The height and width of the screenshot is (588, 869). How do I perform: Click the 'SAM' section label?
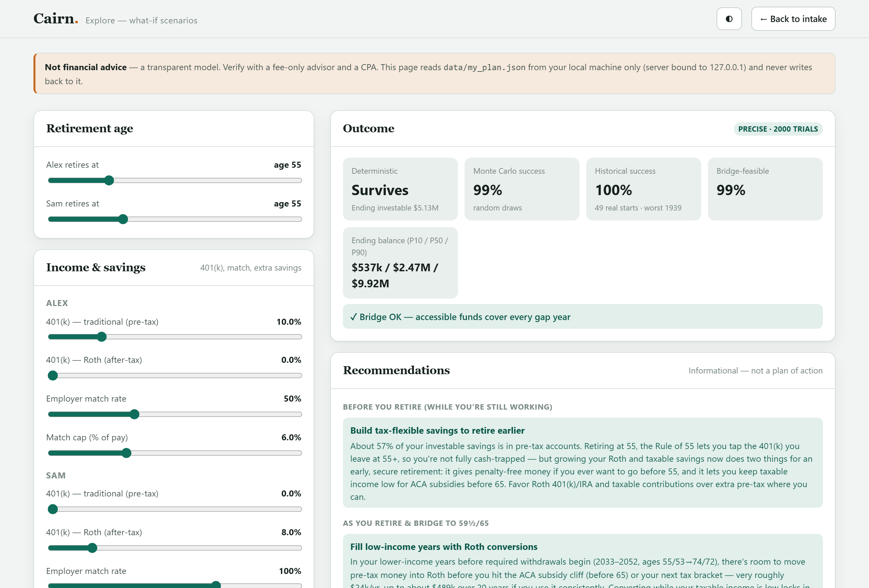click(56, 475)
